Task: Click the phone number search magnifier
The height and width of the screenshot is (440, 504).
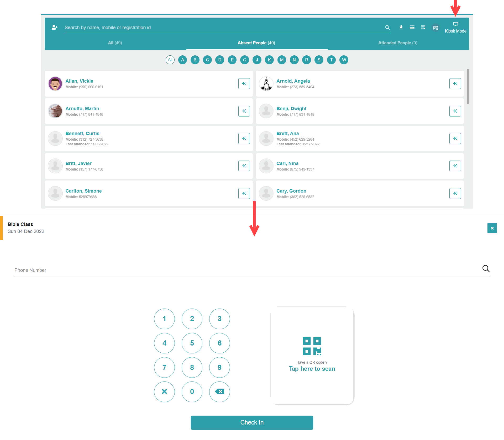Action: (486, 268)
